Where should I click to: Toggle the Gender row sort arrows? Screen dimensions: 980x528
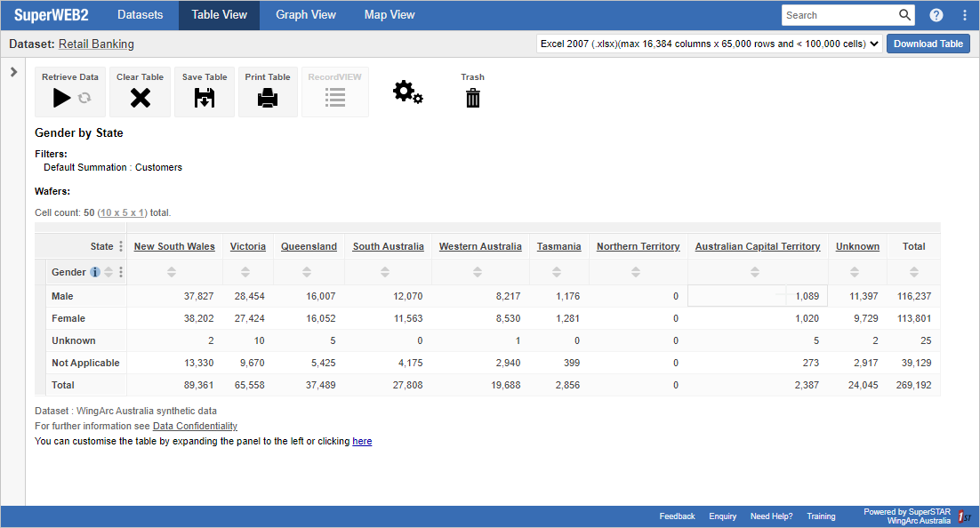point(107,272)
